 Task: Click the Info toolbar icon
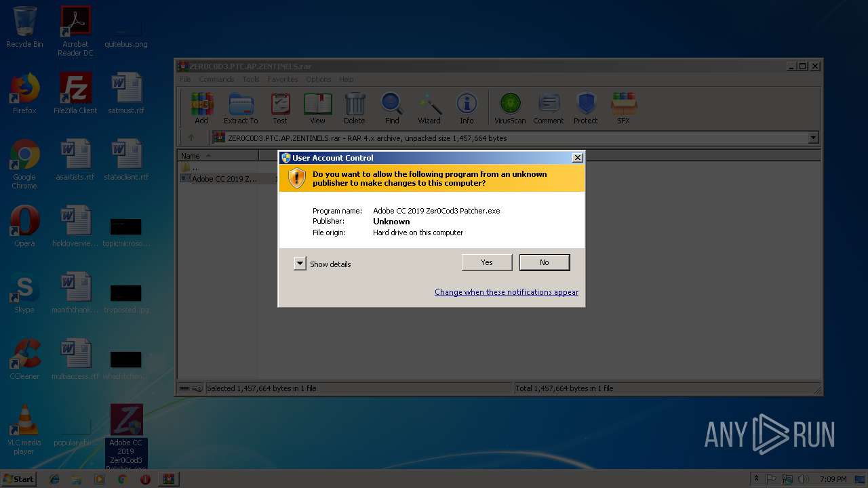(x=467, y=108)
